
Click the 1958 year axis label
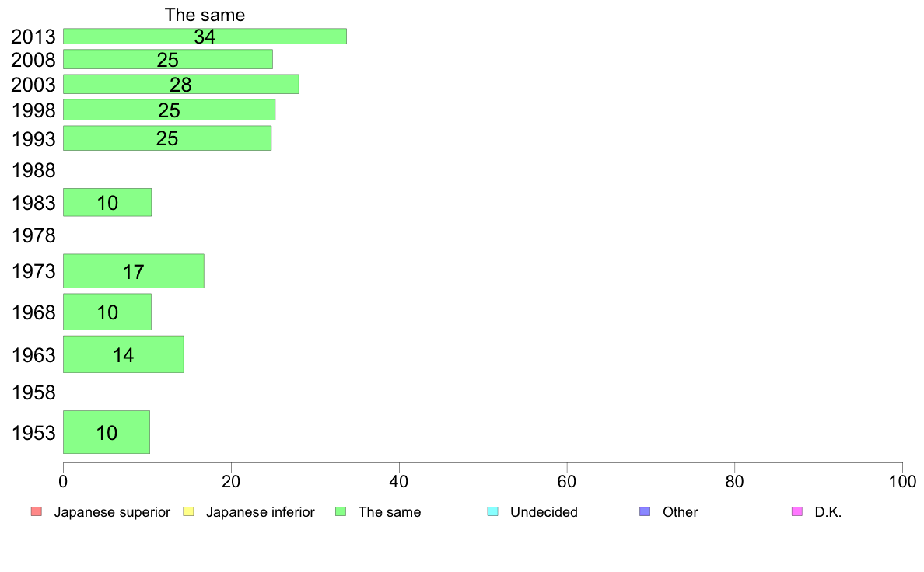click(33, 392)
